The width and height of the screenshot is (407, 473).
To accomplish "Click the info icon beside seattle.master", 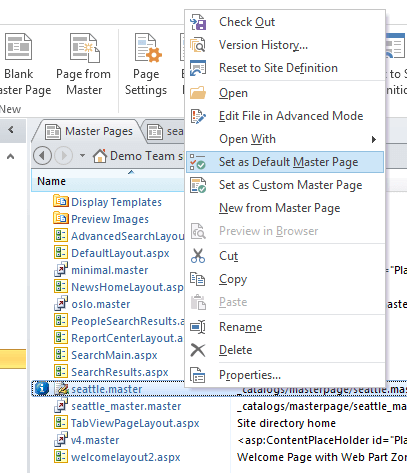I will tap(42, 388).
